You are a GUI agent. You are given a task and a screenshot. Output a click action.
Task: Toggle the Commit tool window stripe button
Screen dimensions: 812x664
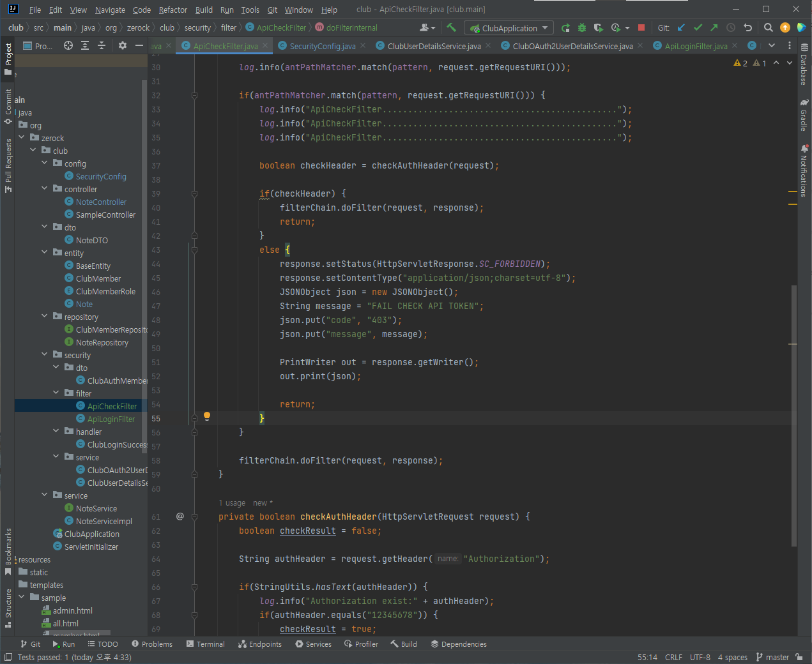click(8, 107)
